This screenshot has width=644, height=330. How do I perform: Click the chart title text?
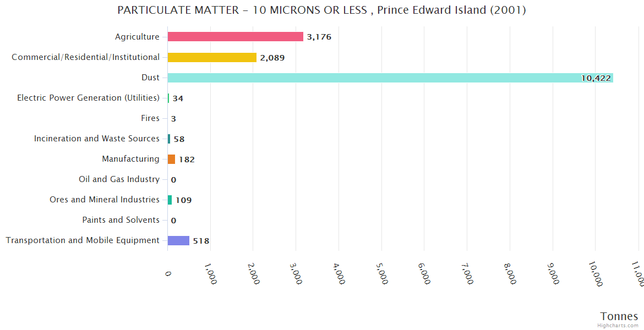(x=321, y=10)
